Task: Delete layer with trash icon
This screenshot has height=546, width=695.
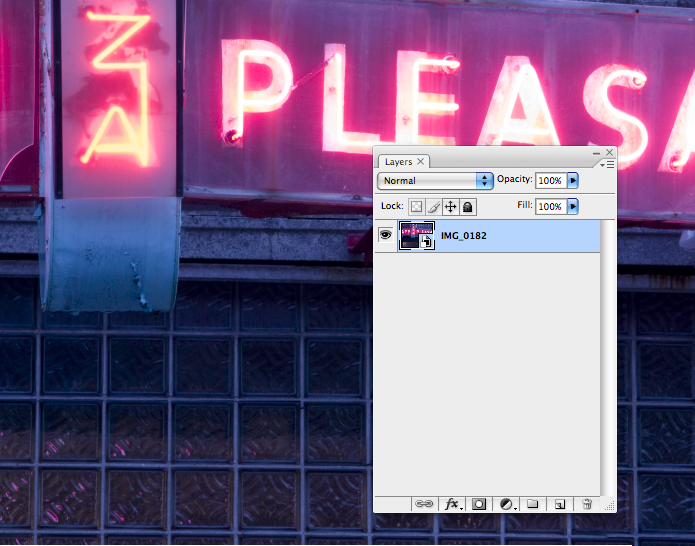Action: coord(587,504)
